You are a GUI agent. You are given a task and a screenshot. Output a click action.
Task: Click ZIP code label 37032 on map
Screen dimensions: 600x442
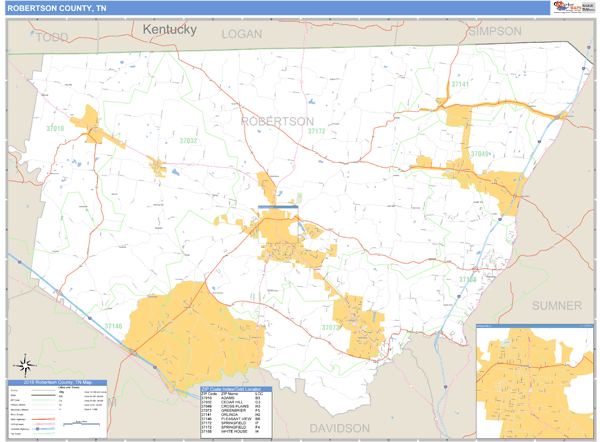[188, 141]
